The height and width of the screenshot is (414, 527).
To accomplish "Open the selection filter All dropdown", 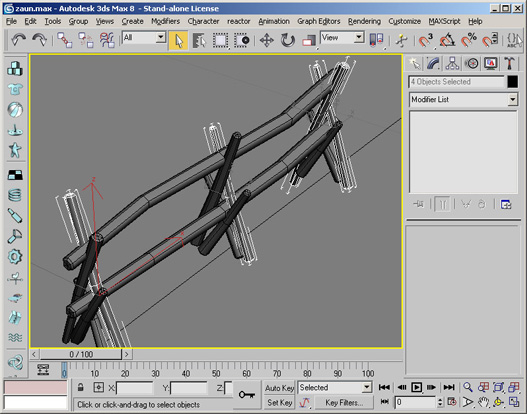I will (144, 37).
